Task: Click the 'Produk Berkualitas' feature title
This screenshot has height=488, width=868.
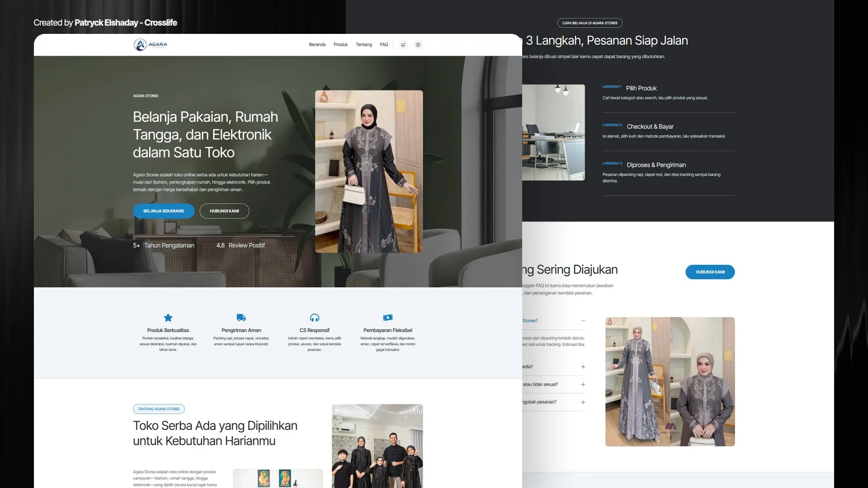Action: [168, 330]
